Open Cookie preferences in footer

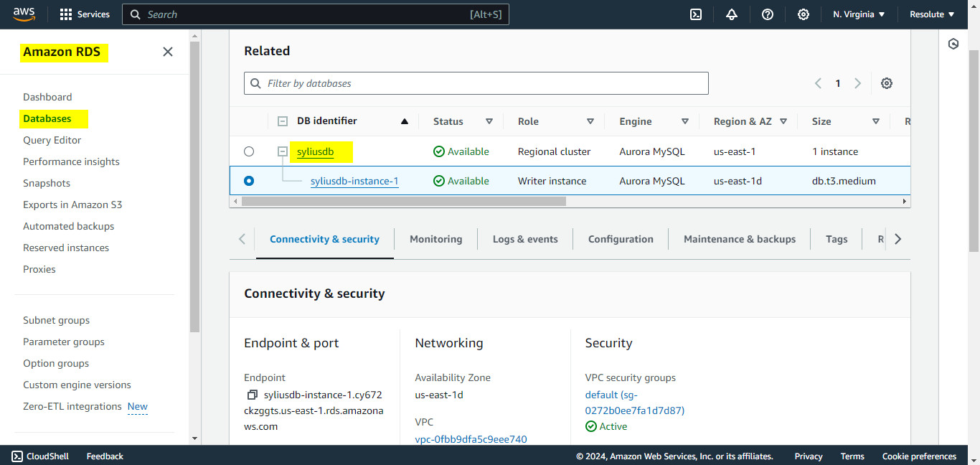919,456
